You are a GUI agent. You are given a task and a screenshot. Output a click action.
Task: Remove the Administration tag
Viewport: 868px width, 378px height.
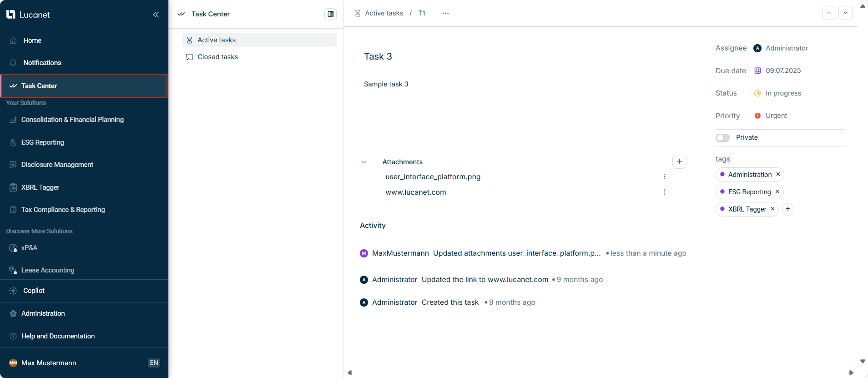(x=778, y=174)
